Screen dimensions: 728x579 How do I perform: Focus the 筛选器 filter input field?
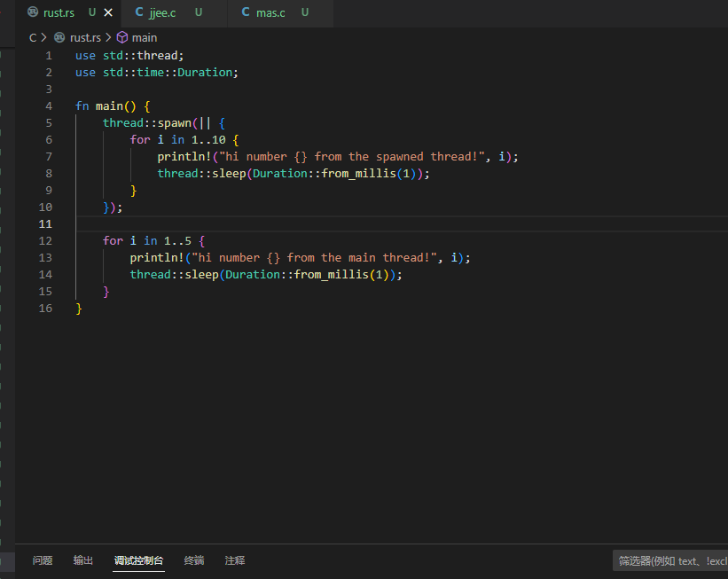coord(670,560)
